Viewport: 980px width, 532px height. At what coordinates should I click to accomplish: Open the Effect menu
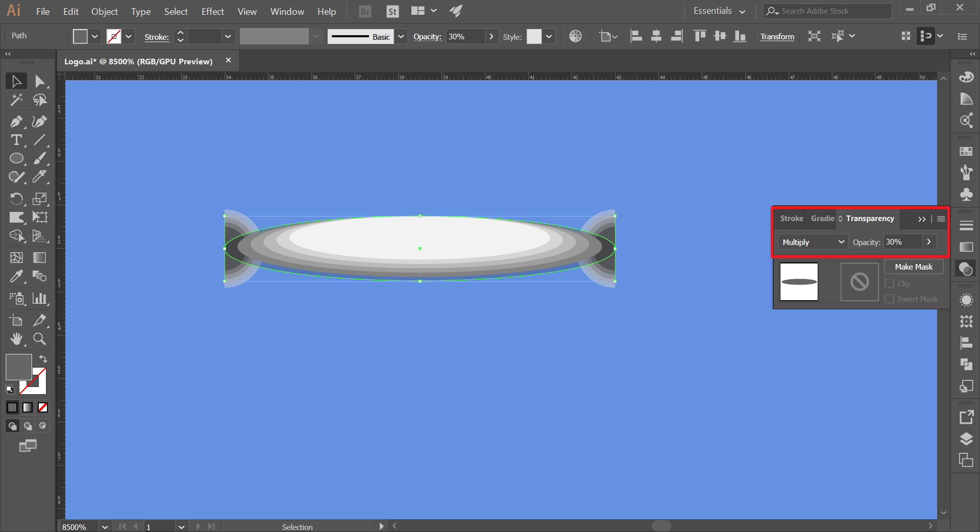point(213,11)
